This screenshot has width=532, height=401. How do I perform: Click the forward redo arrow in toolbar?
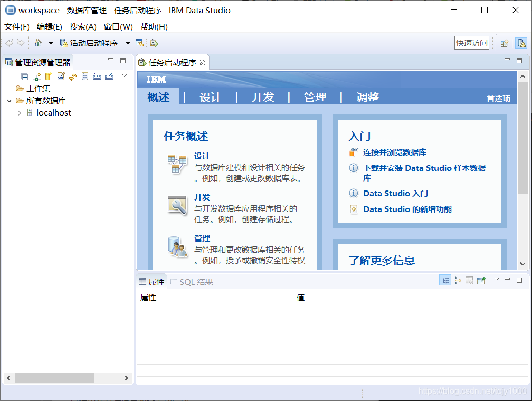tap(21, 43)
